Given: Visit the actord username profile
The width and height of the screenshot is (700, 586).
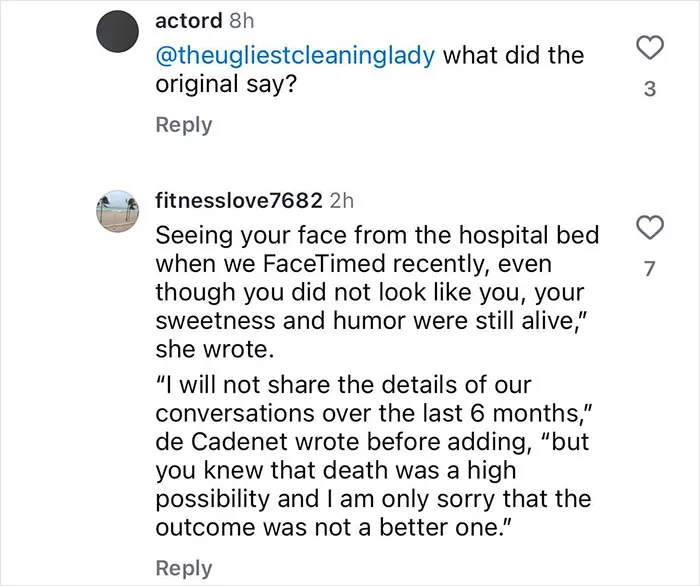Looking at the screenshot, I should click(x=188, y=21).
